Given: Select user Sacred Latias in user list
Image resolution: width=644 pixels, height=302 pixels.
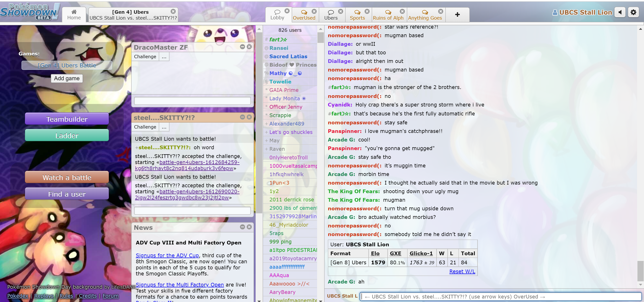Looking at the screenshot, I should (290, 56).
